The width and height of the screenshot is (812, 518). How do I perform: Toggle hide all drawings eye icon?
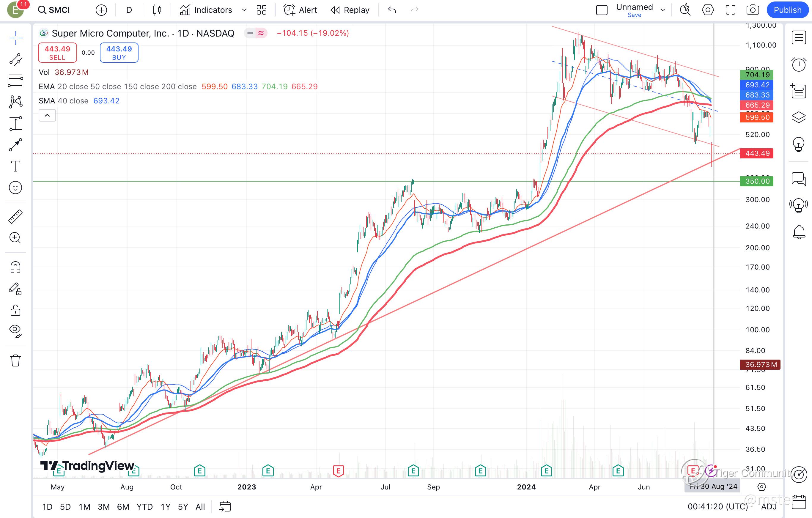click(x=15, y=330)
